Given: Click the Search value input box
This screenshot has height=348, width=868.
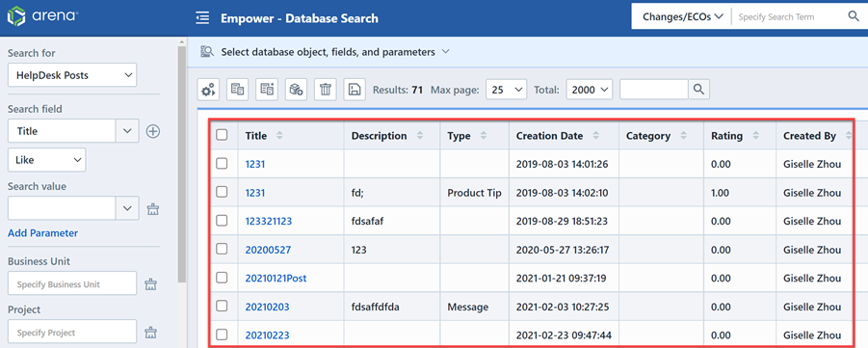Looking at the screenshot, I should click(x=62, y=208).
